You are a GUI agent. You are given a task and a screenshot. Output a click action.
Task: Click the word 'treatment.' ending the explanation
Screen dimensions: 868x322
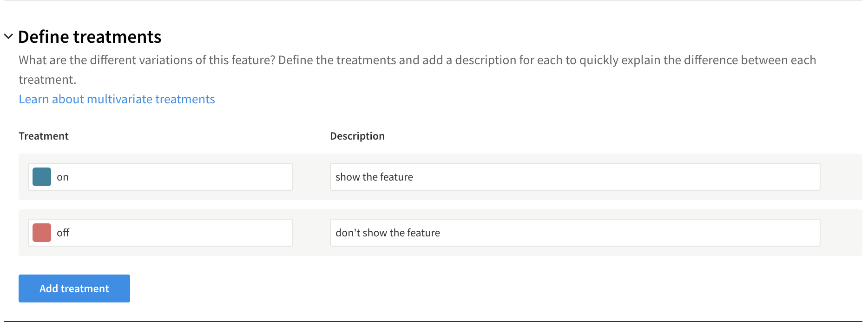pyautogui.click(x=47, y=80)
